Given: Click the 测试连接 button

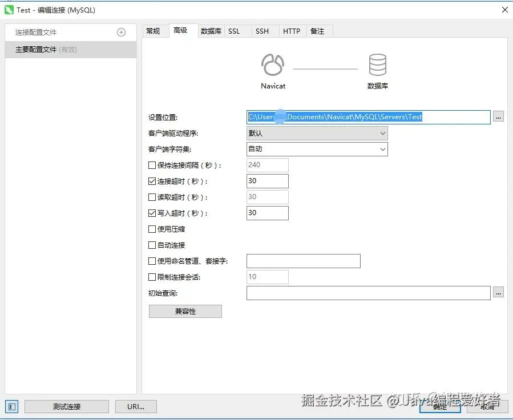Looking at the screenshot, I should [67, 406].
